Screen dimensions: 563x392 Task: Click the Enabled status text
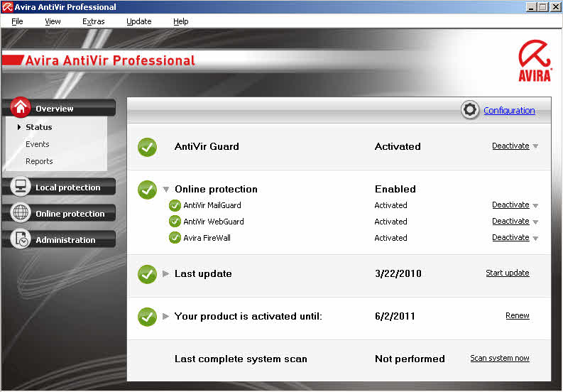click(395, 189)
